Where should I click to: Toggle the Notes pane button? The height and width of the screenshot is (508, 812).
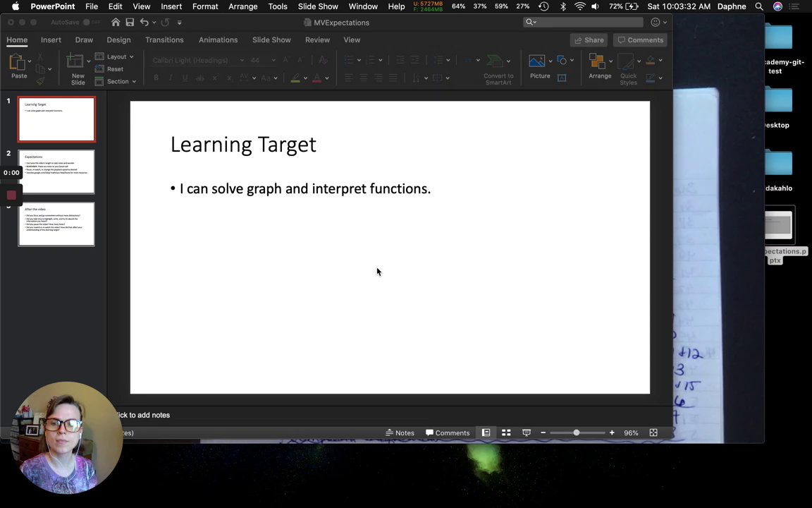[400, 433]
